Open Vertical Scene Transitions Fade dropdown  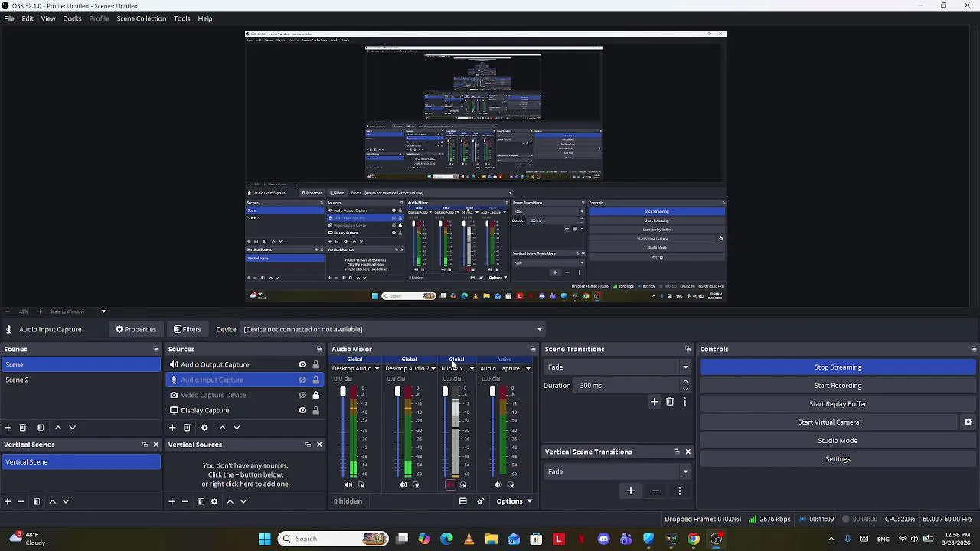pos(617,472)
